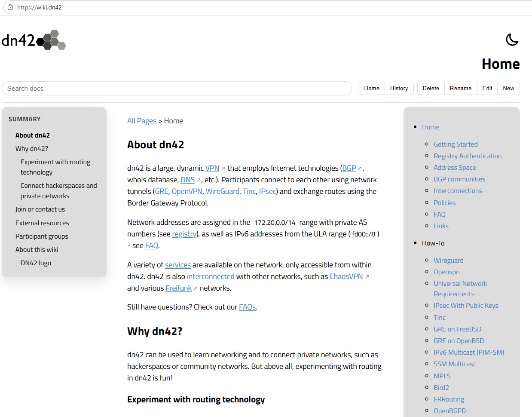Go to DN42 logo section
Viewport: 532px width, 417px height.
(36, 263)
